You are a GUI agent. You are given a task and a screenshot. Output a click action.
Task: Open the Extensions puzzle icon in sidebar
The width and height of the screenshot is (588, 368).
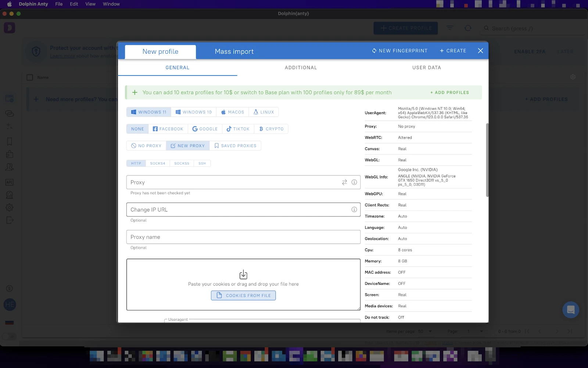[x=10, y=154]
